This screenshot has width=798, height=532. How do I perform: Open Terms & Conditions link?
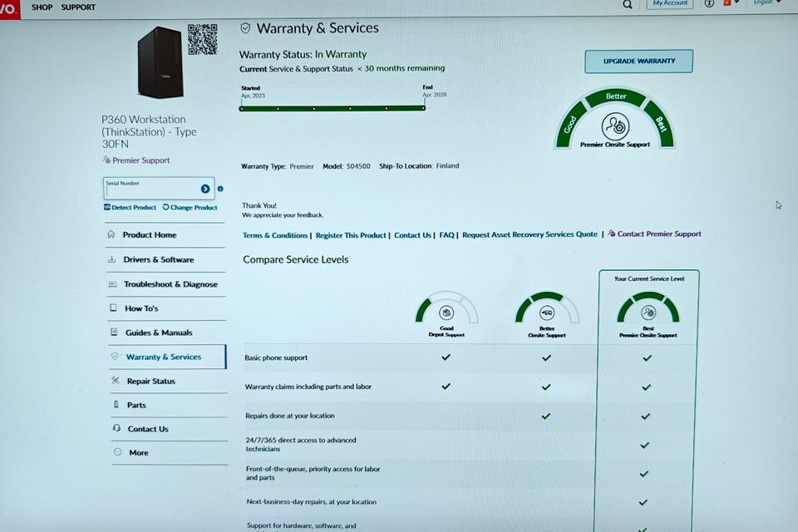(275, 235)
